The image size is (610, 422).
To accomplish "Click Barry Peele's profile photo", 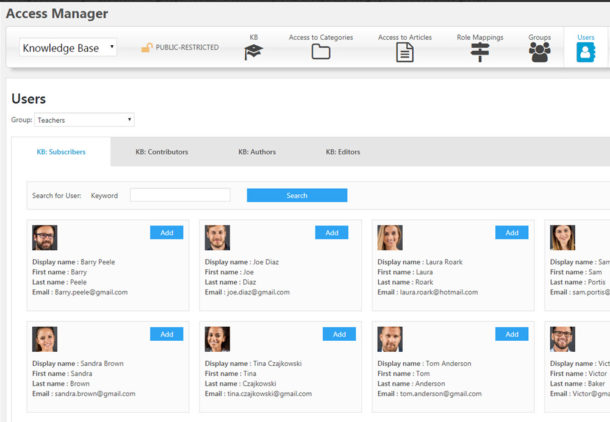I will [x=45, y=238].
